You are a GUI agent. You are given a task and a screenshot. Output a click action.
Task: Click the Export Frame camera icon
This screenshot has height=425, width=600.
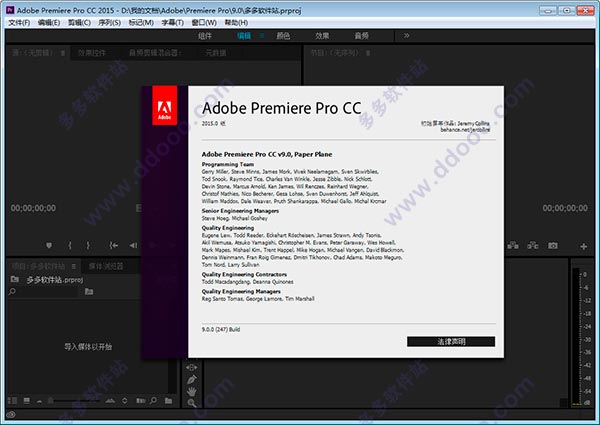pyautogui.click(x=553, y=246)
